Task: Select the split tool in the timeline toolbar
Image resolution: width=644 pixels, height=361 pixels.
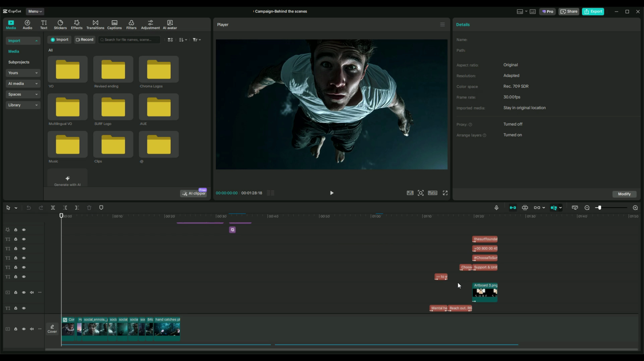Action: pyautogui.click(x=53, y=208)
